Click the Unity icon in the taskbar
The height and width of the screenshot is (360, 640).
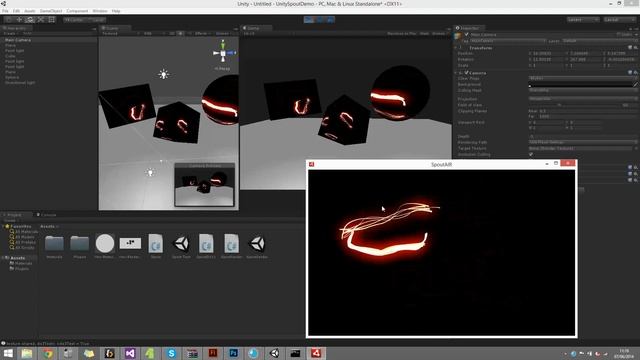tap(275, 353)
